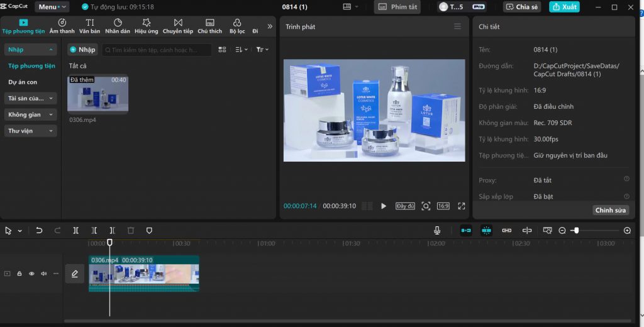
Task: Click the Xuất export button
Action: click(564, 6)
